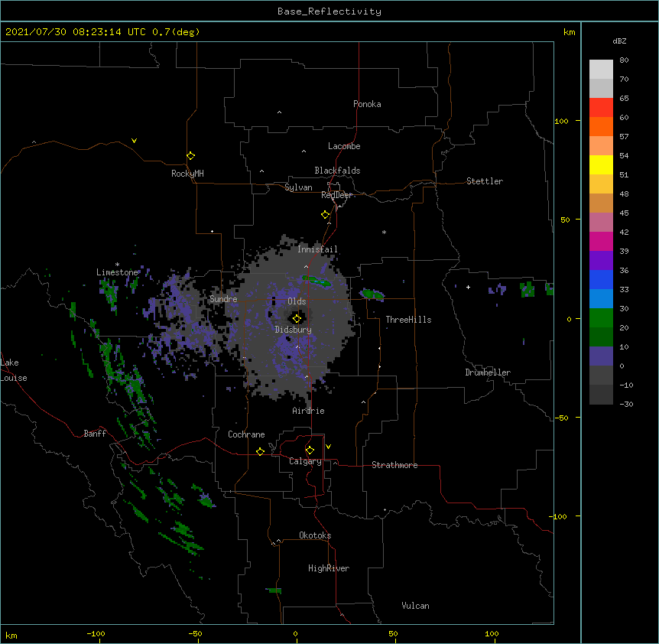
Task: Click the green echo northwest of ThreeHills
Action: pos(372,294)
